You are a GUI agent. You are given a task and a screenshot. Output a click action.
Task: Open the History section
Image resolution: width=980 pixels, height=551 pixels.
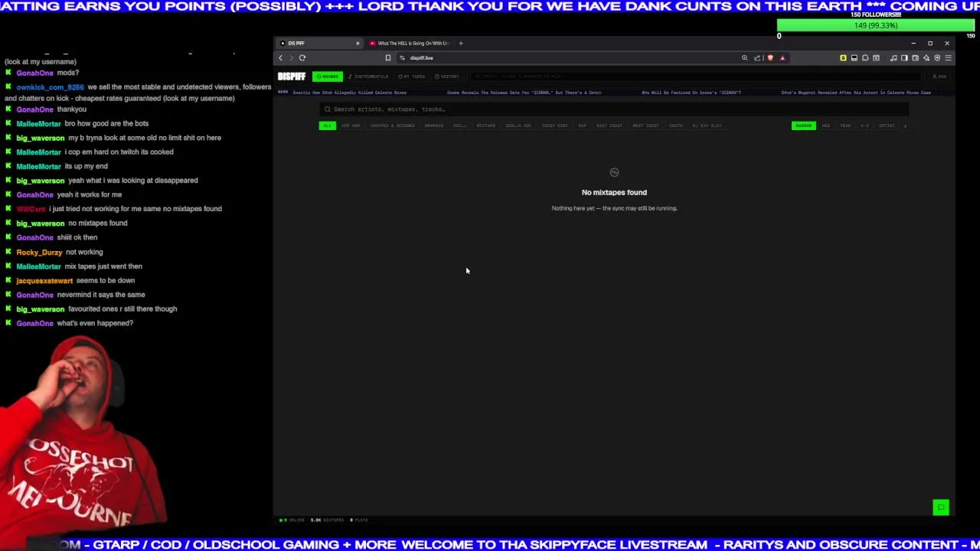(447, 77)
